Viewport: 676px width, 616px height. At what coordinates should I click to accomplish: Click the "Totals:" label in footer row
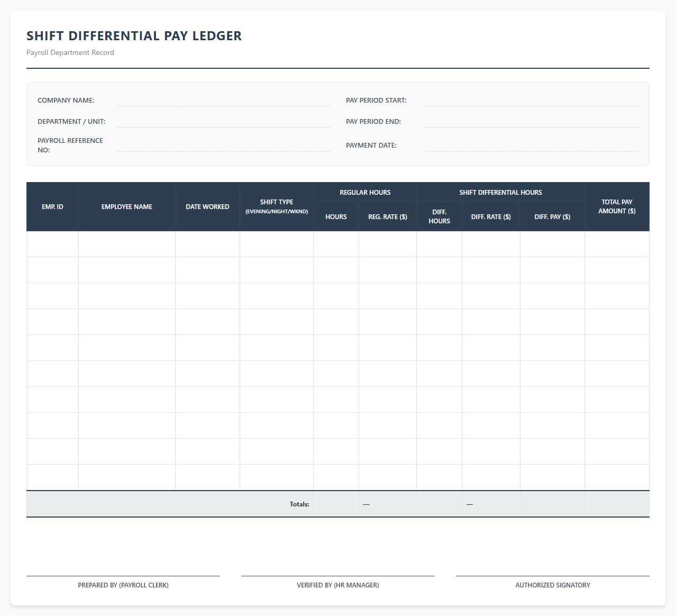tap(299, 504)
